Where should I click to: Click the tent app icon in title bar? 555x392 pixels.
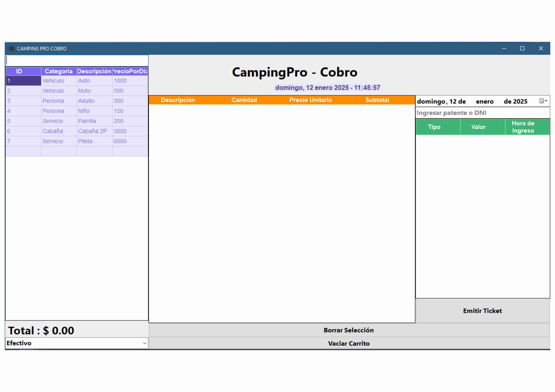(11, 49)
